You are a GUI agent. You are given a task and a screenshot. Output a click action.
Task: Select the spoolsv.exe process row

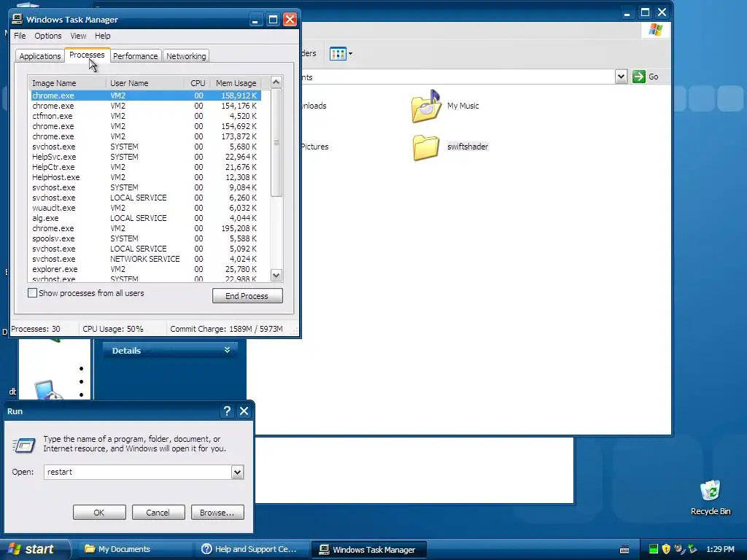coord(145,238)
